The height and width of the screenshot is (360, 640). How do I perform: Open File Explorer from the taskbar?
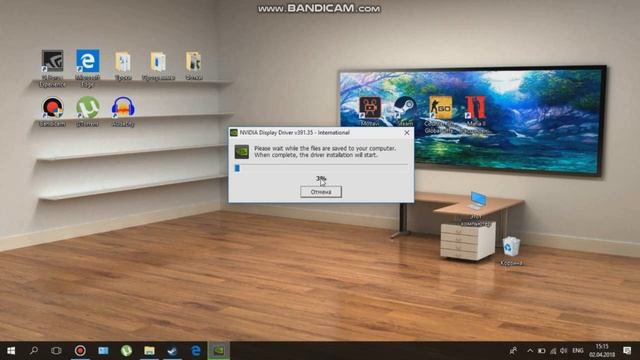[x=149, y=351]
